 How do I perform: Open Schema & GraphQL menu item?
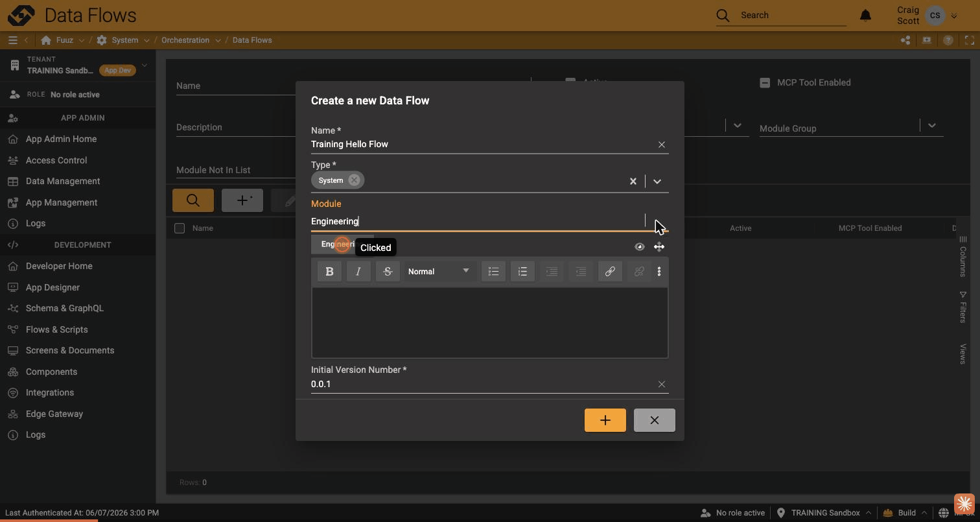65,308
